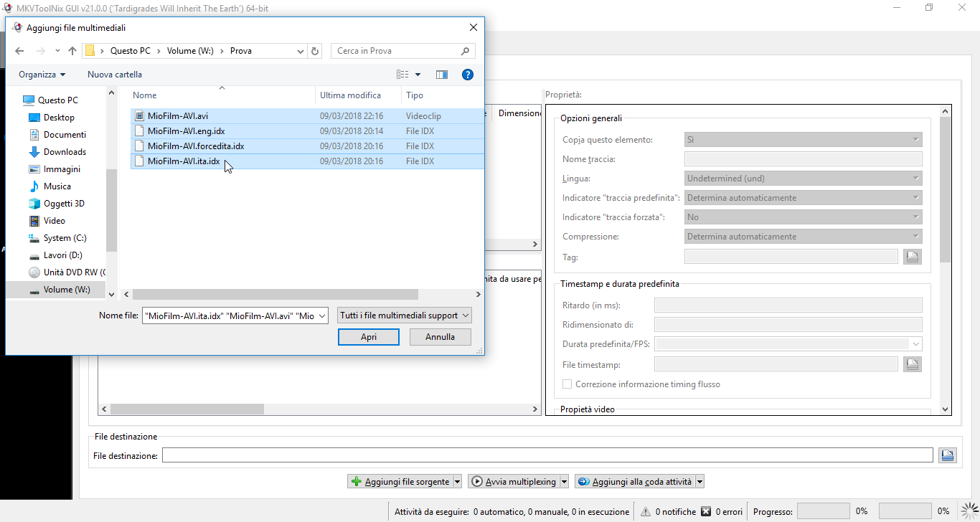The image size is (980, 522).
Task: Click Questo PC in breadcrumb path
Action: (x=130, y=51)
